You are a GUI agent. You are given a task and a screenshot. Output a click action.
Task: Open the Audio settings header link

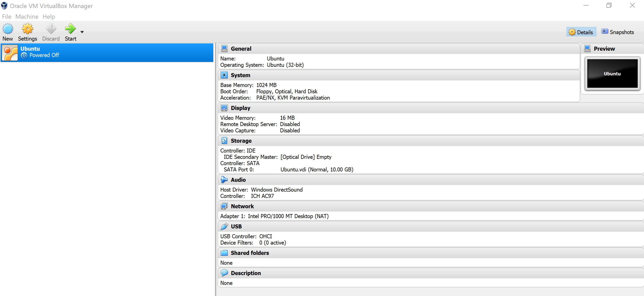[x=238, y=180]
